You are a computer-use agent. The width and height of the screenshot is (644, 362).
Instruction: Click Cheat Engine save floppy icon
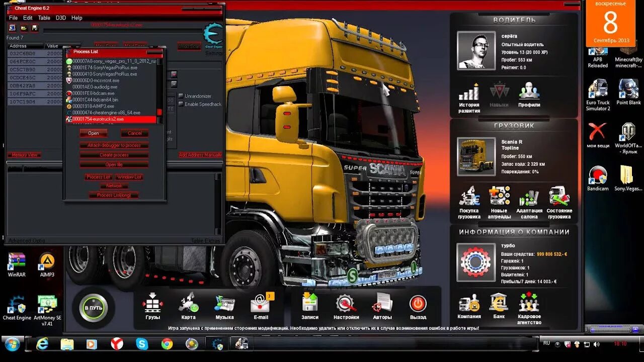point(34,28)
